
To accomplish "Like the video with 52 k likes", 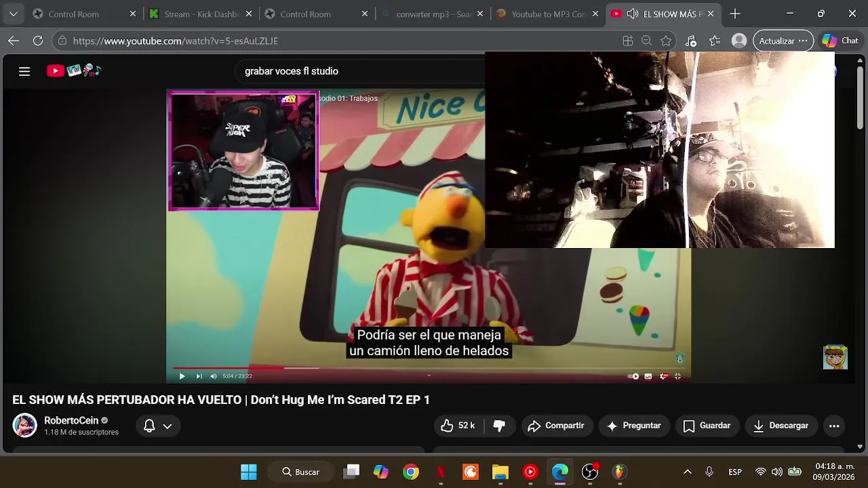I will [458, 426].
